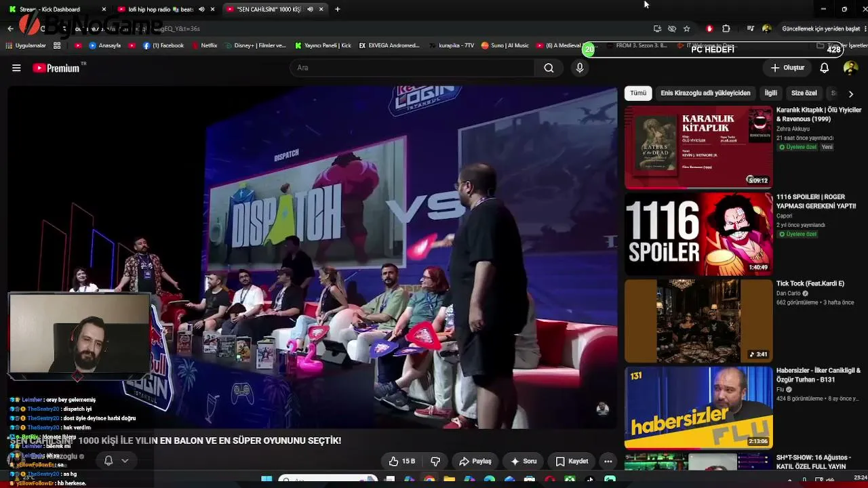Screen dimensions: 868x488
Task: Open the EXVEGA Andromed... bookmark
Action: tap(390, 45)
